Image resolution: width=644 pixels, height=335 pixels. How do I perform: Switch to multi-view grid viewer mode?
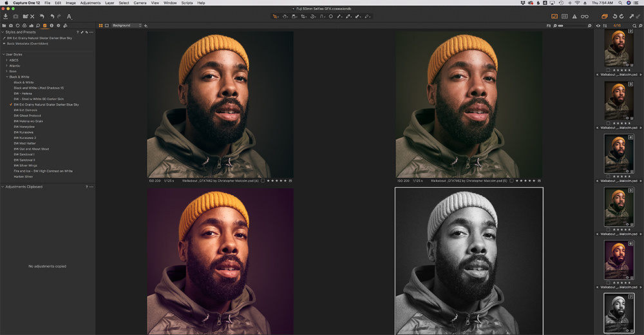(100, 25)
